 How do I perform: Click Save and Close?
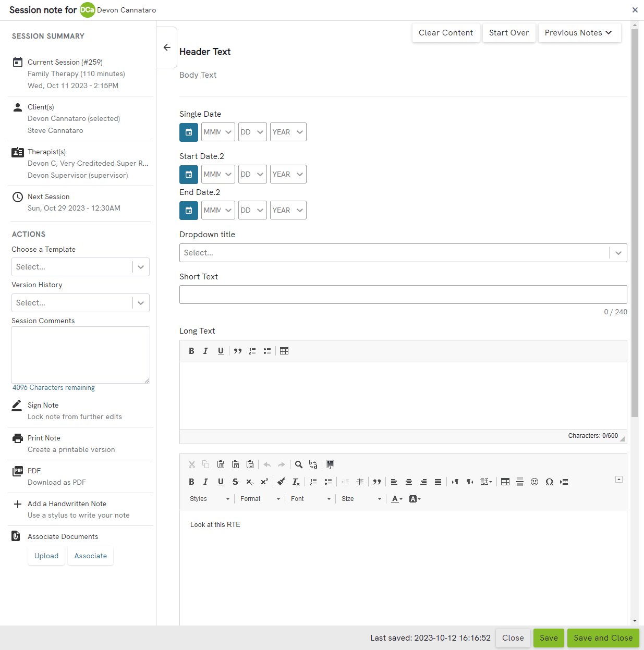coord(603,637)
